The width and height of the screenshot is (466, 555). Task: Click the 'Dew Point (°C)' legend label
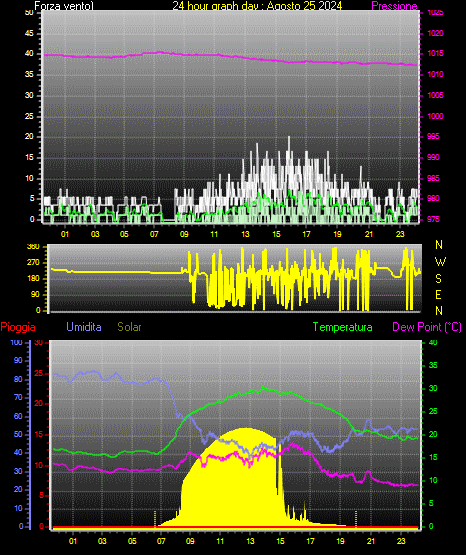[x=427, y=327]
